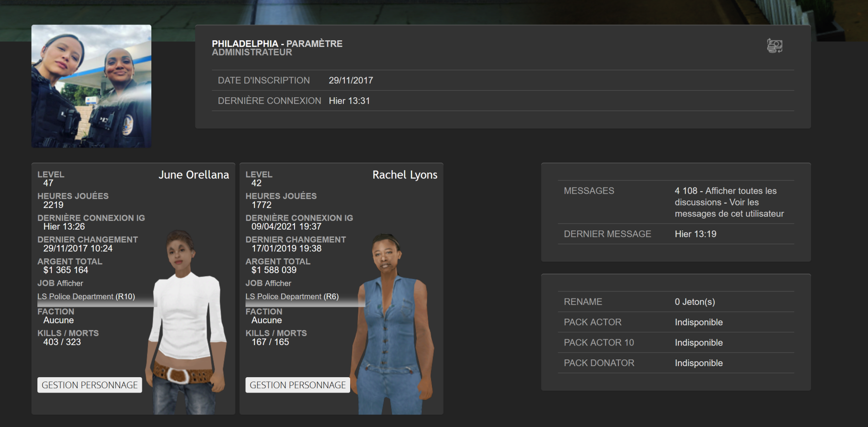
Task: Click the Pack Actor 10 label
Action: 599,343
